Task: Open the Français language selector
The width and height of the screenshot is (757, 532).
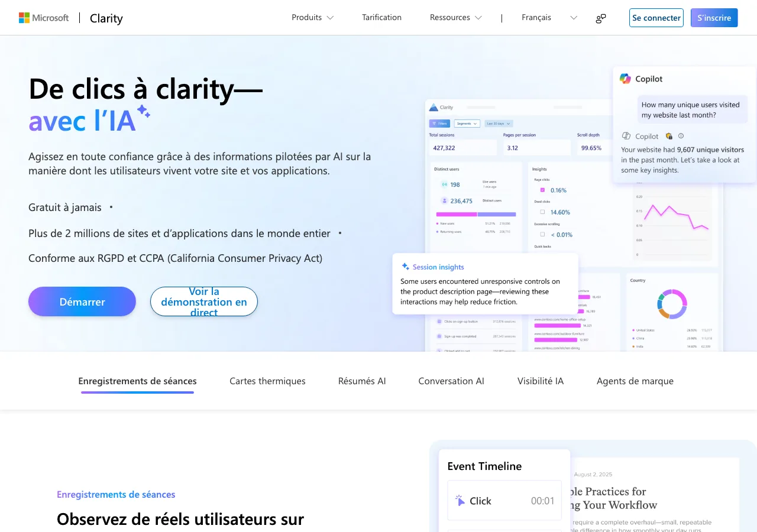Action: click(x=549, y=18)
